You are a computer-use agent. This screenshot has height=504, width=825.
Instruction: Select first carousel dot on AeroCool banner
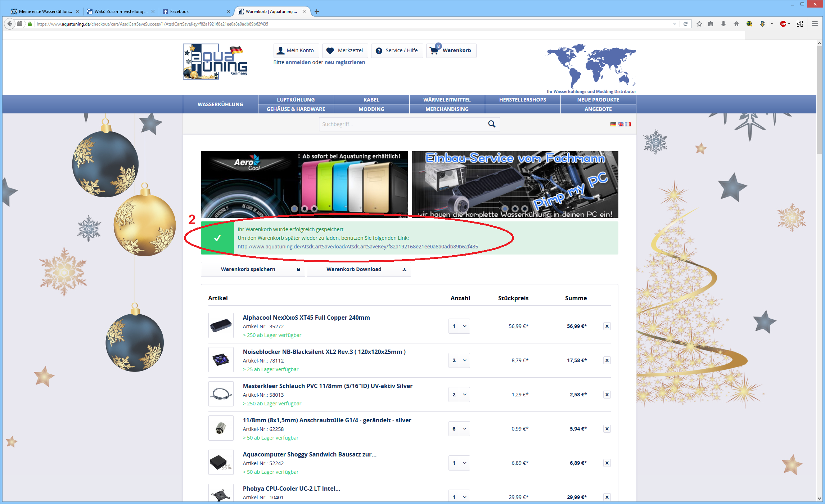pos(294,208)
